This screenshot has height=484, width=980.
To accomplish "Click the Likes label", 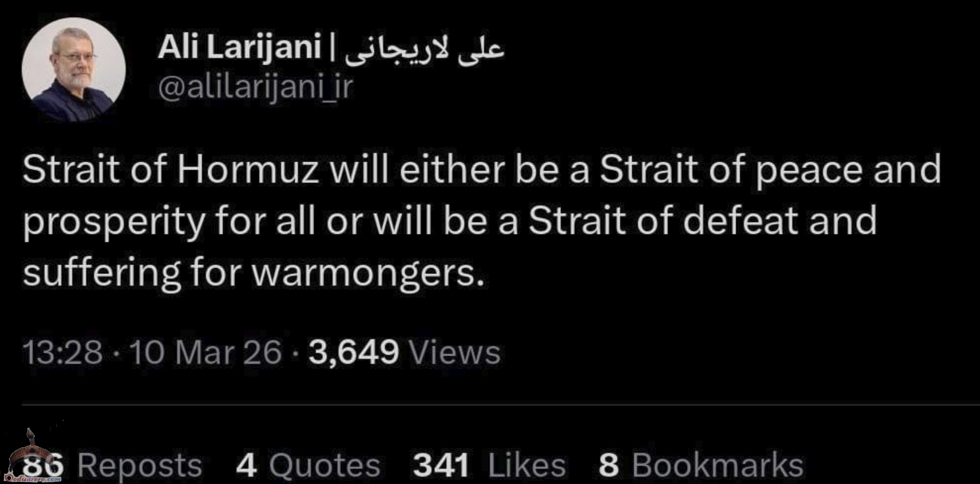I will click(x=527, y=465).
